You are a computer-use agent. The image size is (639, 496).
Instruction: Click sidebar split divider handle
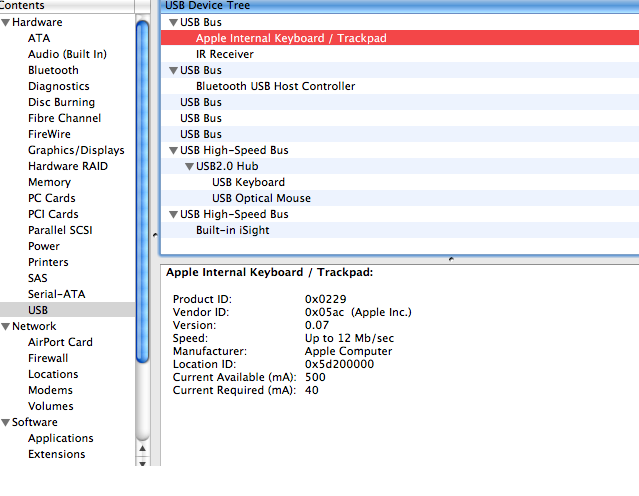point(155,235)
